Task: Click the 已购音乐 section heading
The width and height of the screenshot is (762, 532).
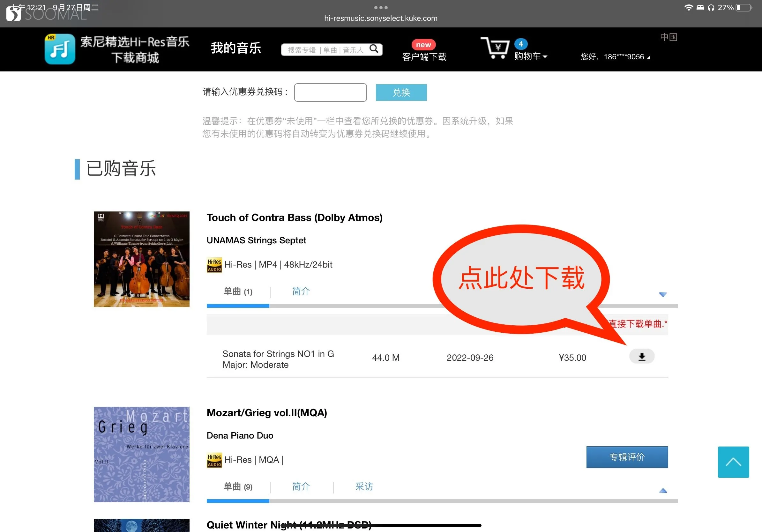Action: point(121,168)
